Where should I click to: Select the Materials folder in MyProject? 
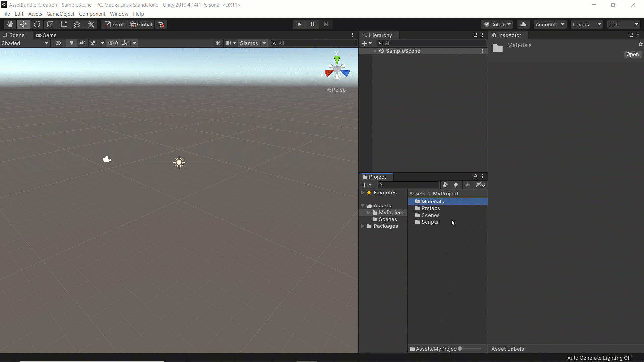(x=433, y=201)
